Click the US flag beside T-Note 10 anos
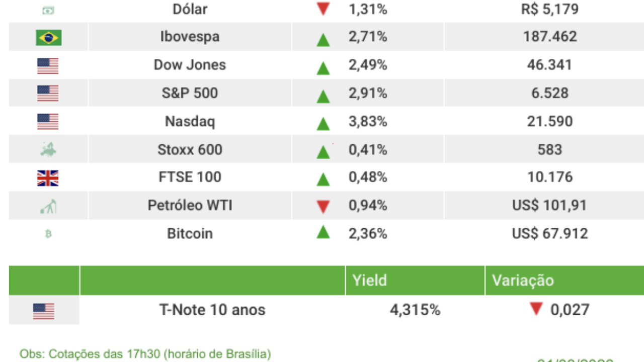Viewport: 644px width, 362px height. click(44, 311)
